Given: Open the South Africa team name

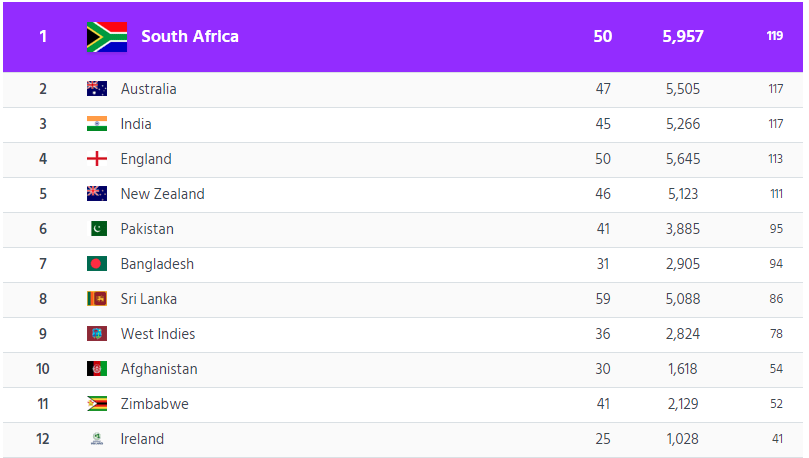Looking at the screenshot, I should click(190, 37).
